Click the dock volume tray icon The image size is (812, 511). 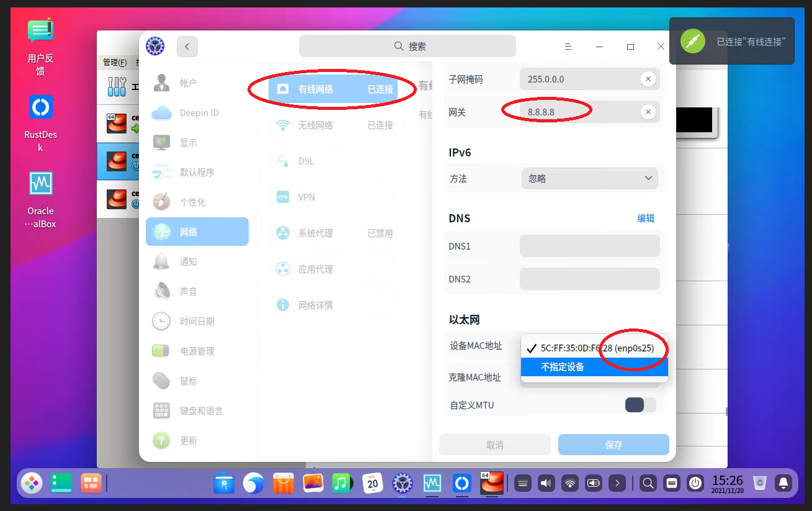(546, 483)
